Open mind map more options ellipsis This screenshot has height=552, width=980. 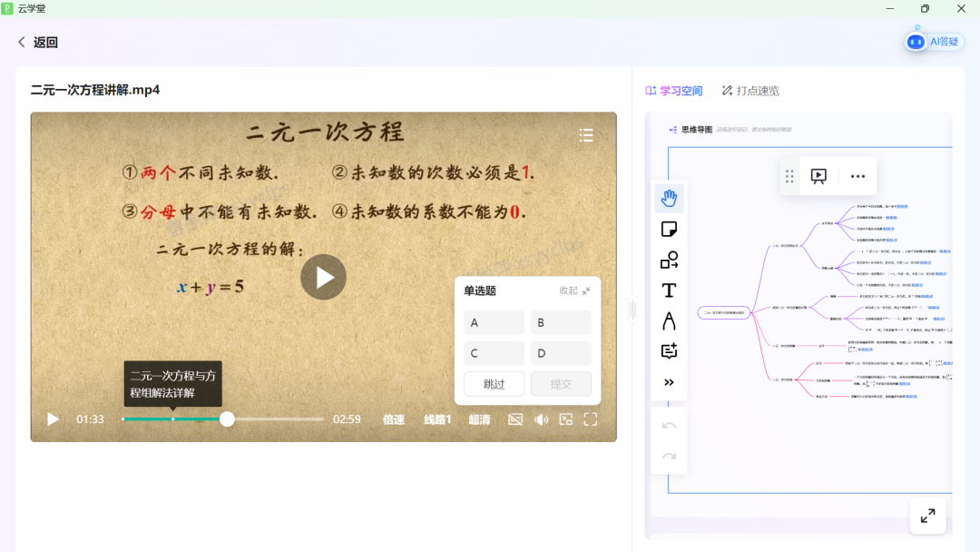857,176
